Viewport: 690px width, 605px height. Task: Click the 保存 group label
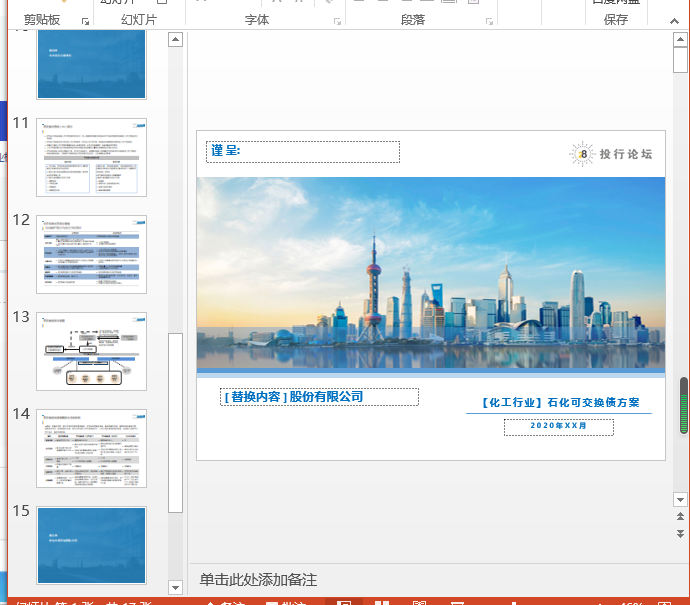click(616, 20)
